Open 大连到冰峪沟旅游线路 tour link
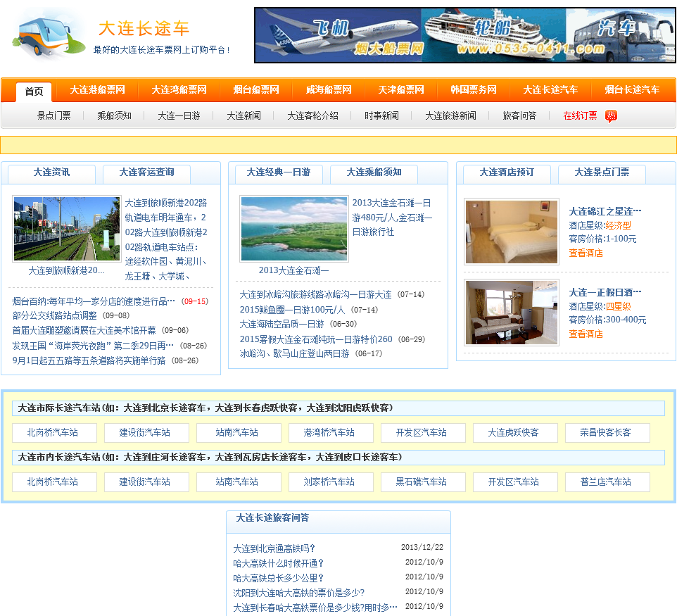Image resolution: width=677 pixels, height=616 pixels. pos(315,294)
